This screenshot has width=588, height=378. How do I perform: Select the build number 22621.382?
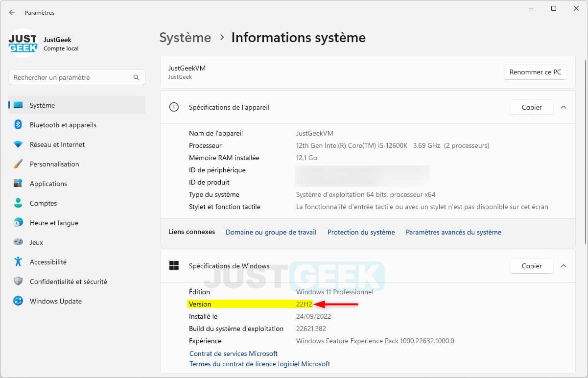tap(311, 329)
